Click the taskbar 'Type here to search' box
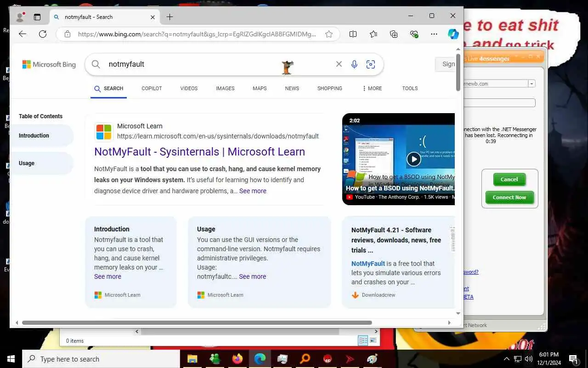588x368 pixels. click(101, 359)
